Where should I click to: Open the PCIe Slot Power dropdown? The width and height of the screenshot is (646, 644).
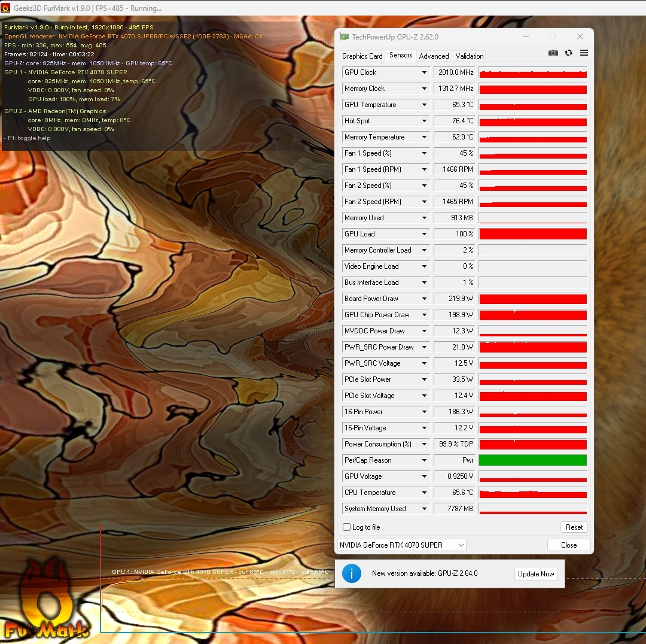click(x=424, y=379)
